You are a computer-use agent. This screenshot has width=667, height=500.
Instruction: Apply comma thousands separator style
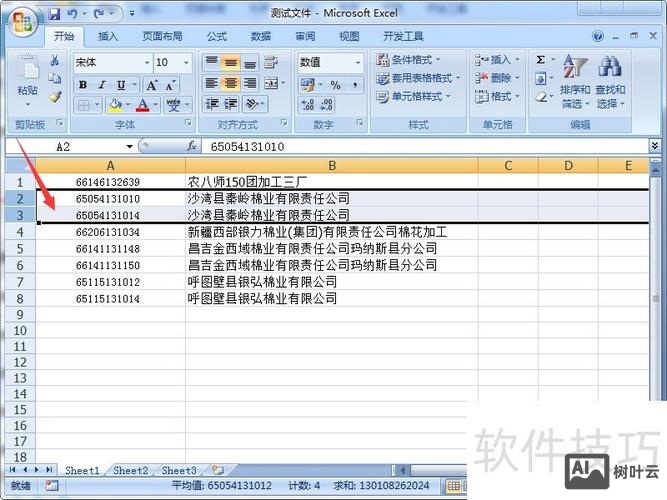[x=355, y=85]
